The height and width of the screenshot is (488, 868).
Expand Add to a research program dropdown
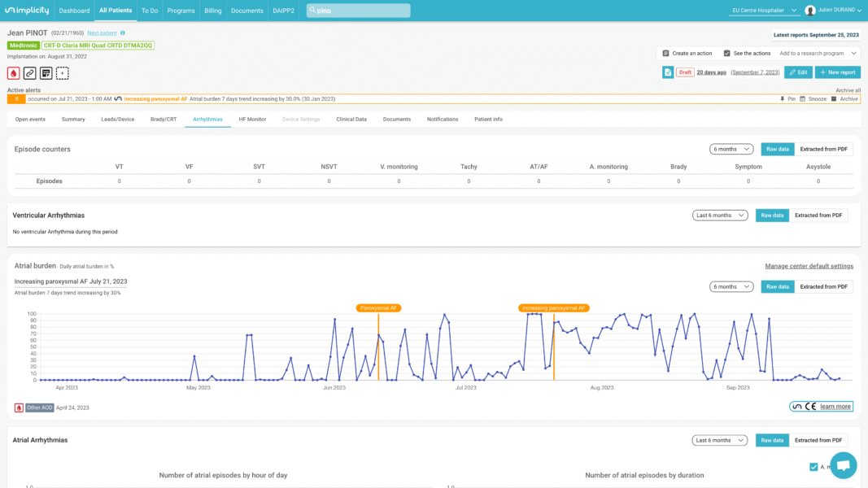click(x=817, y=53)
